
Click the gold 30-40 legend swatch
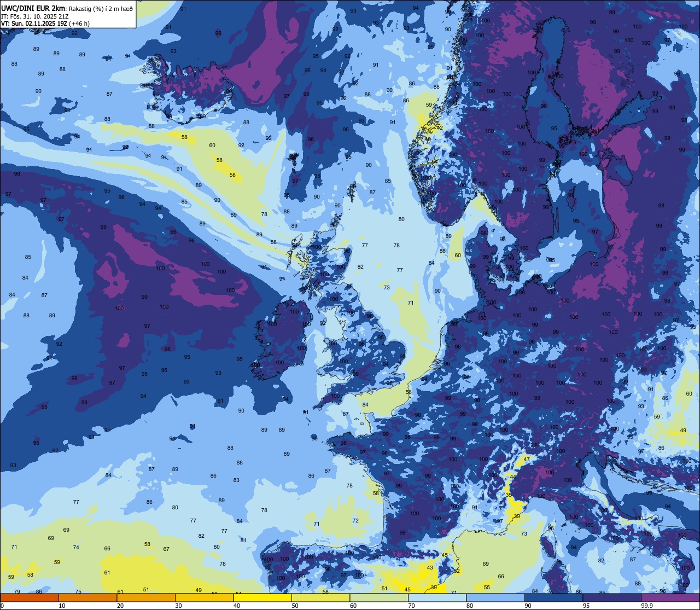point(204,598)
